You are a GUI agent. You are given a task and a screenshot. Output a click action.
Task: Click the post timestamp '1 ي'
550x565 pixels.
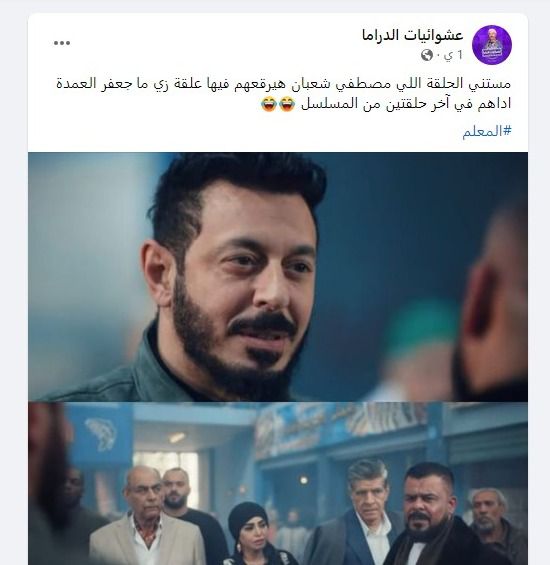pyautogui.click(x=453, y=55)
